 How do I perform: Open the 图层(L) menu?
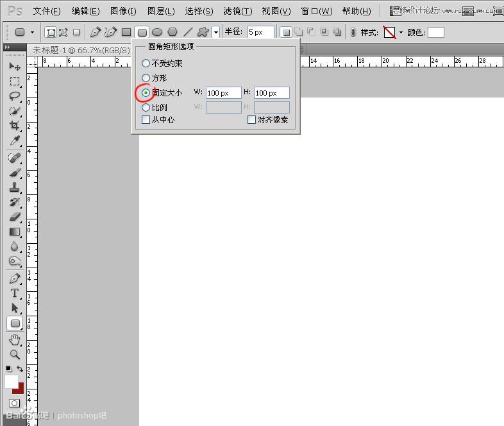(161, 12)
